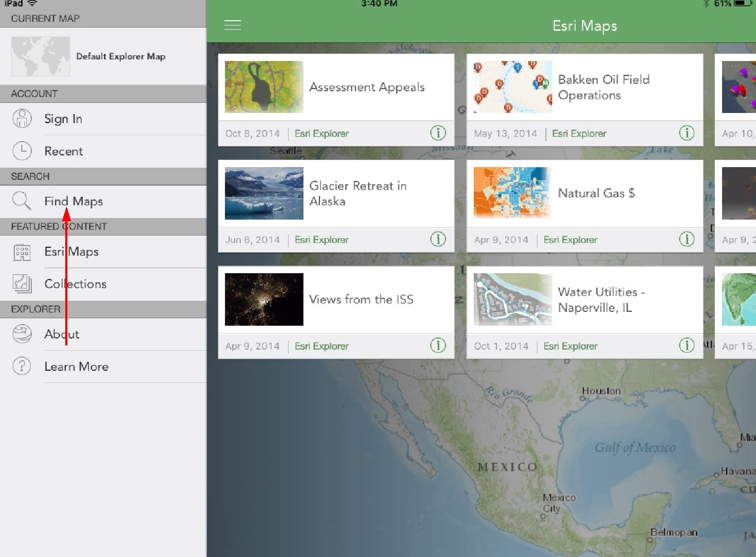Click Esri Explorer link under Glacier Retreat
This screenshot has width=756, height=557.
(x=321, y=240)
